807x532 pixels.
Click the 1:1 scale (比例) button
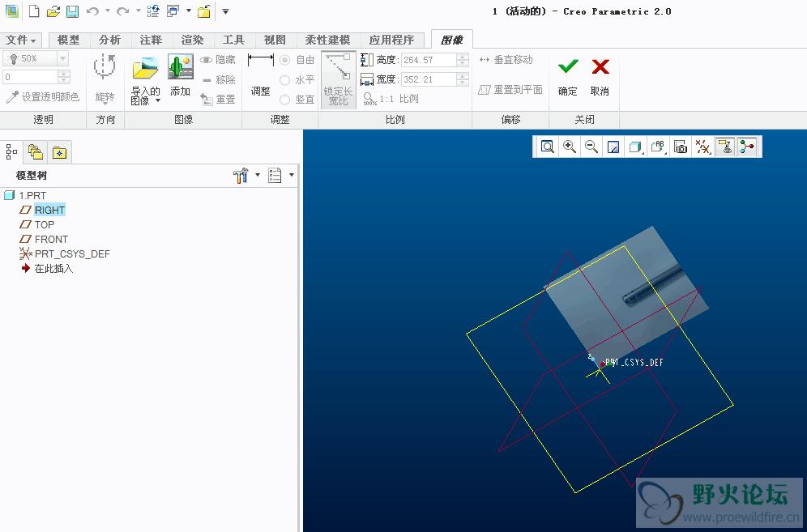(391, 99)
